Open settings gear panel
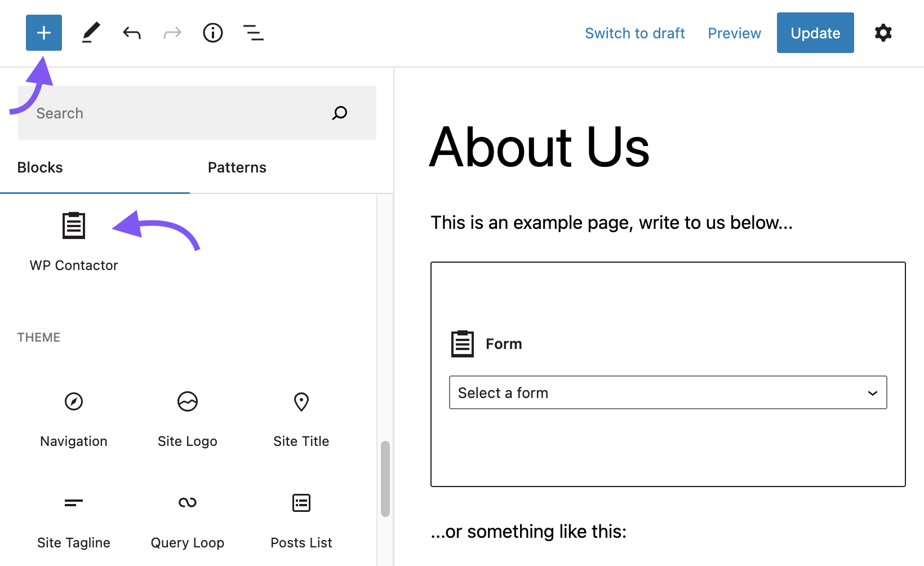 click(x=883, y=33)
